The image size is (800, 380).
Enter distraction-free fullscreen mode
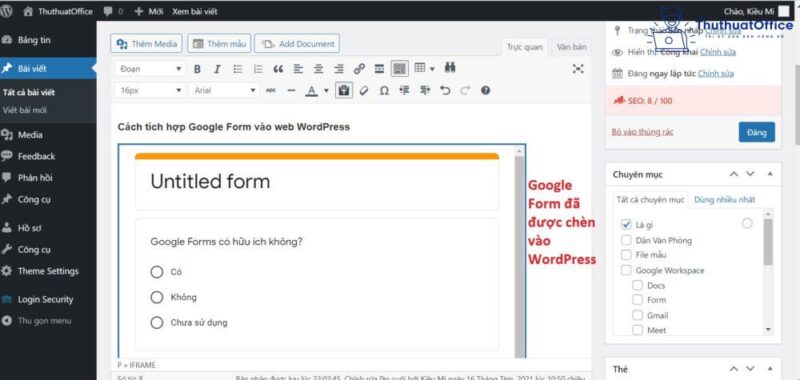click(x=578, y=69)
